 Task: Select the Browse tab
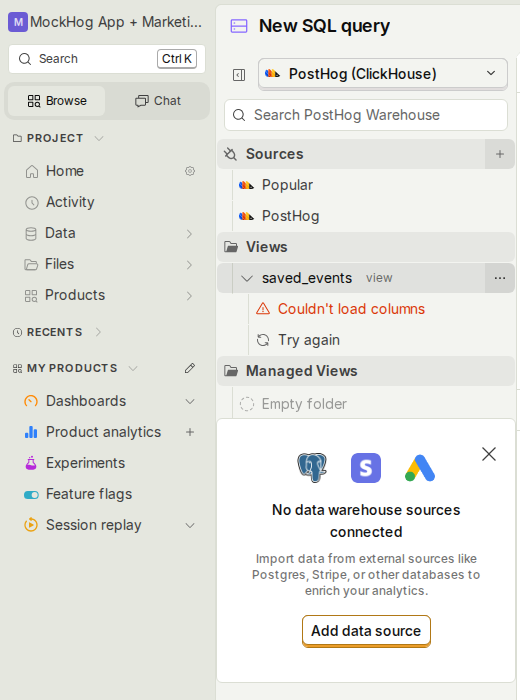(x=57, y=101)
